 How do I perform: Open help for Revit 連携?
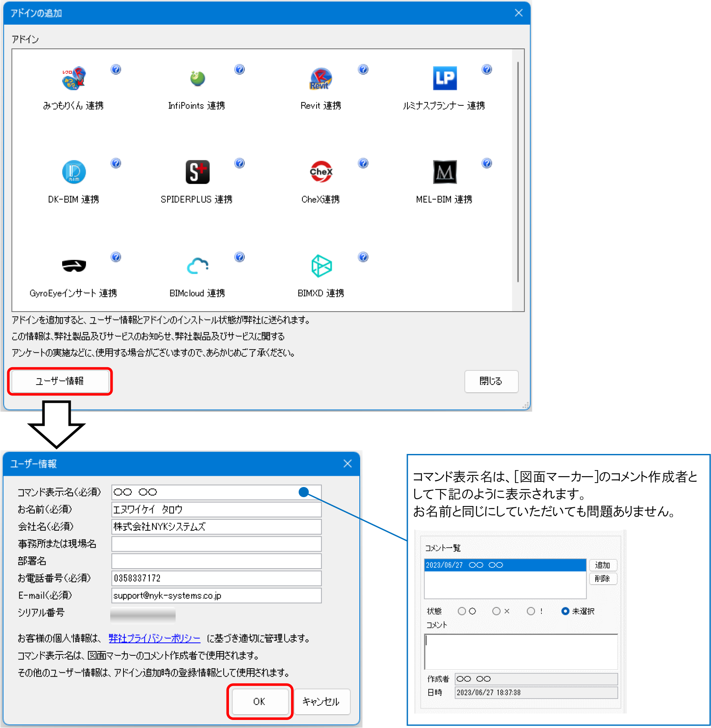click(x=363, y=69)
